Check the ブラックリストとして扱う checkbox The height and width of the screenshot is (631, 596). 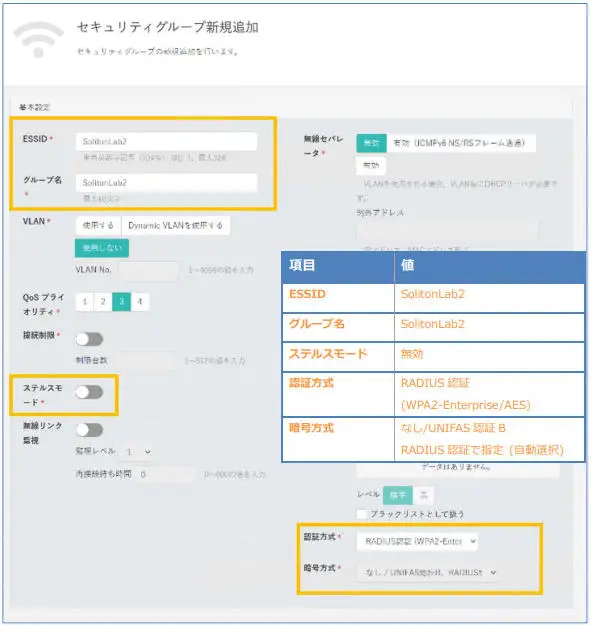pyautogui.click(x=361, y=514)
